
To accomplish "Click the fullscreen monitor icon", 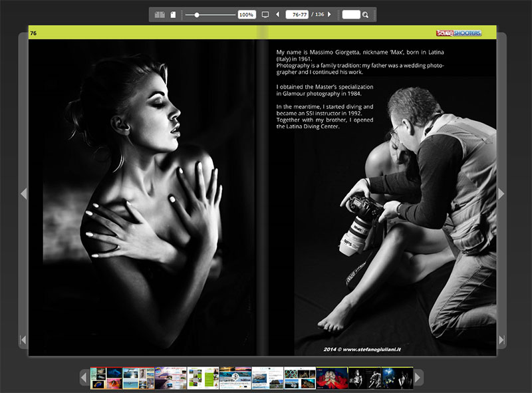I will coord(265,15).
